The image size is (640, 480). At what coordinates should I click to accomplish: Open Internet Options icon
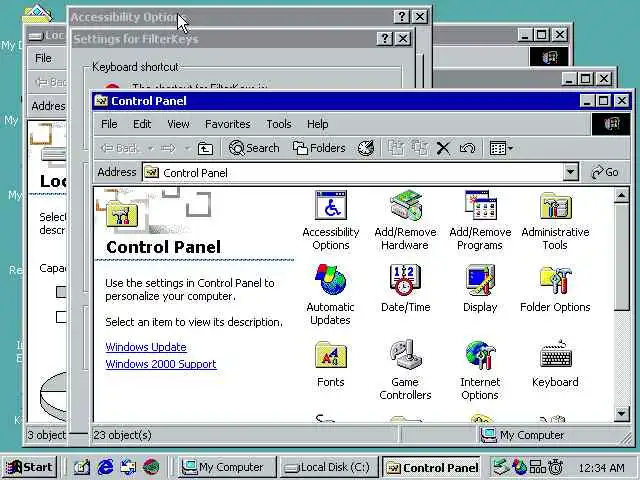[x=480, y=370]
